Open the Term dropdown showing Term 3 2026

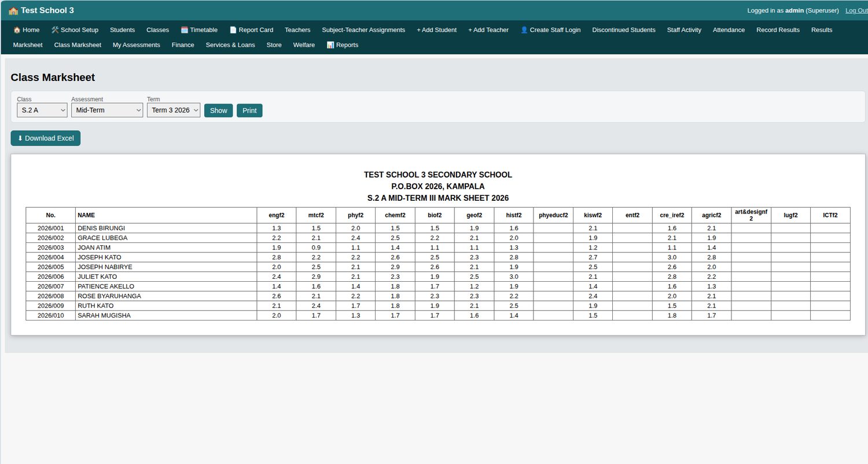(174, 110)
